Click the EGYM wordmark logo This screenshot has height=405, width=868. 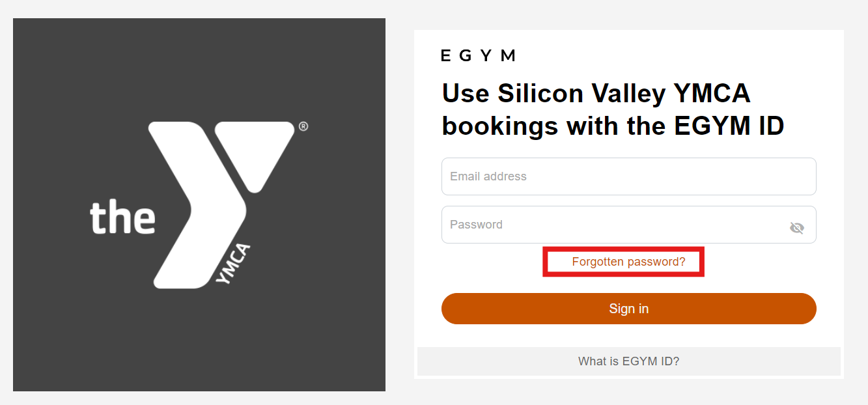tap(479, 56)
